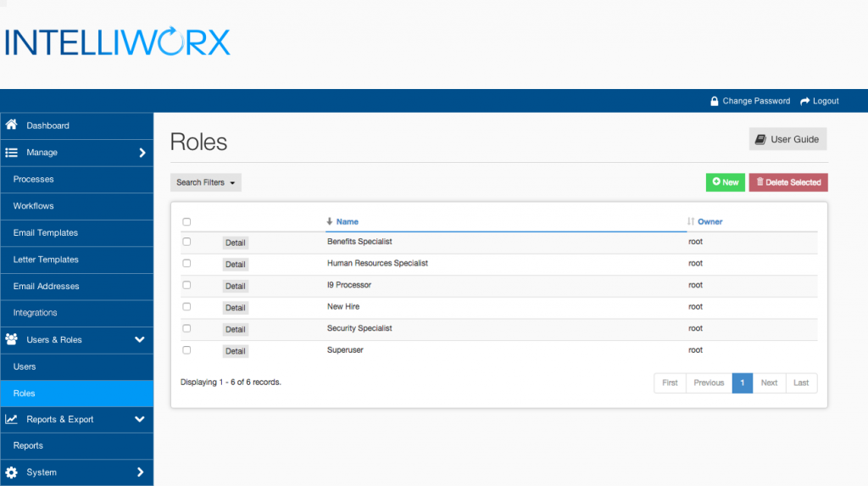Go to First page in pagination

[670, 383]
